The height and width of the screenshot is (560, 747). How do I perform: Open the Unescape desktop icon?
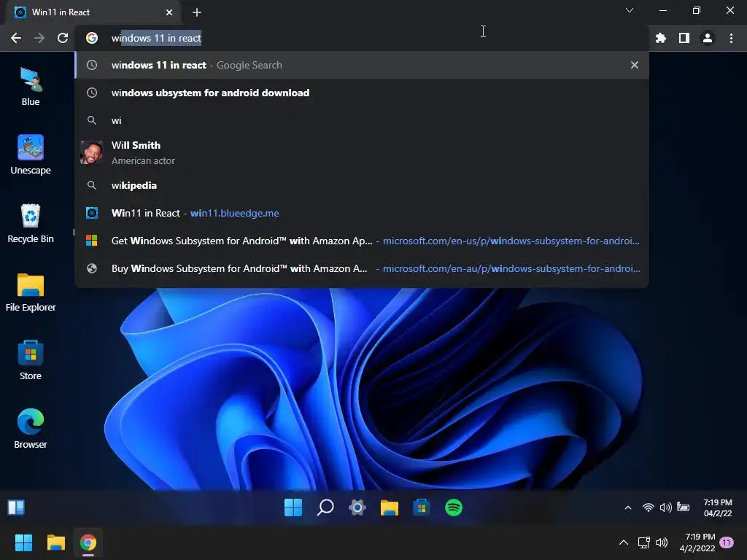click(31, 155)
